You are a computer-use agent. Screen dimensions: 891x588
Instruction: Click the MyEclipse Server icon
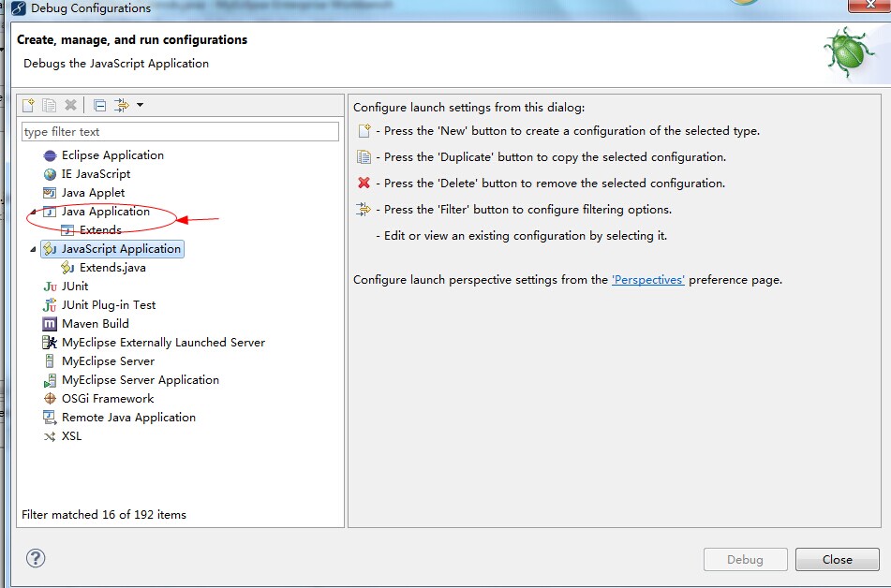click(x=50, y=361)
